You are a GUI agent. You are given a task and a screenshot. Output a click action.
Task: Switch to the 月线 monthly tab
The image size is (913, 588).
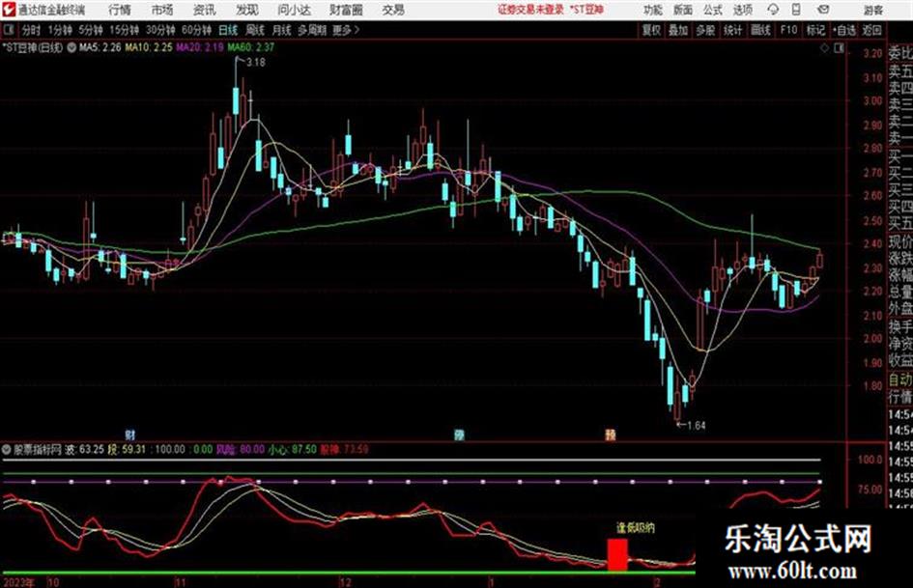(x=282, y=30)
